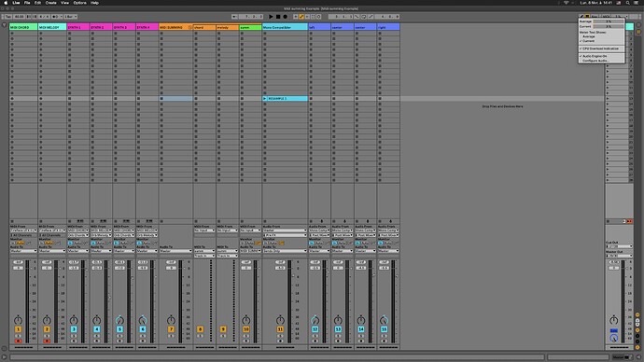
Task: Toggle track 7 activator button
Action: 172,329
